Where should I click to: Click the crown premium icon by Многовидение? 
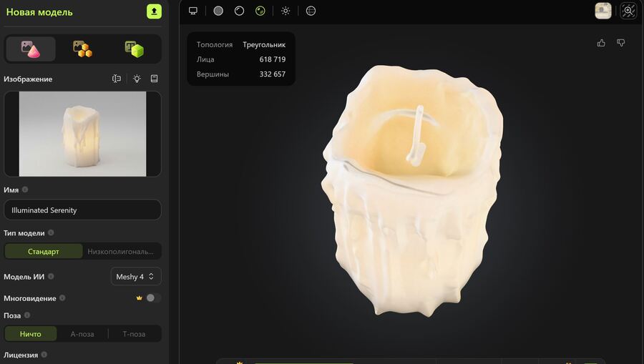pyautogui.click(x=140, y=298)
